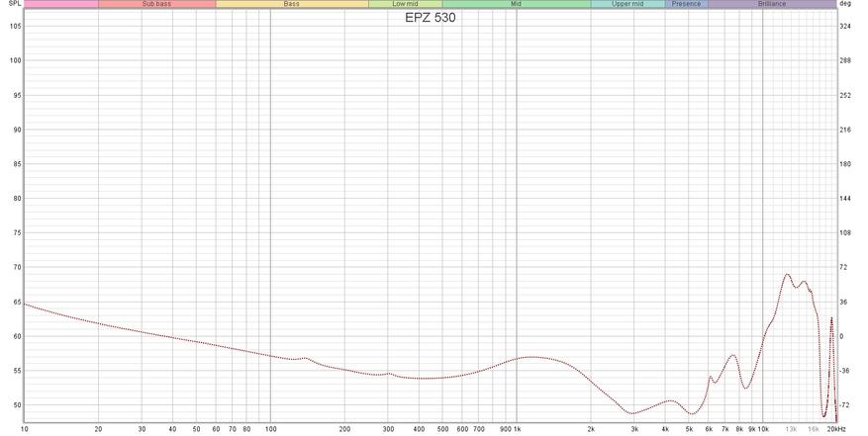Click the 100 dB SPL scale value

(x=16, y=61)
